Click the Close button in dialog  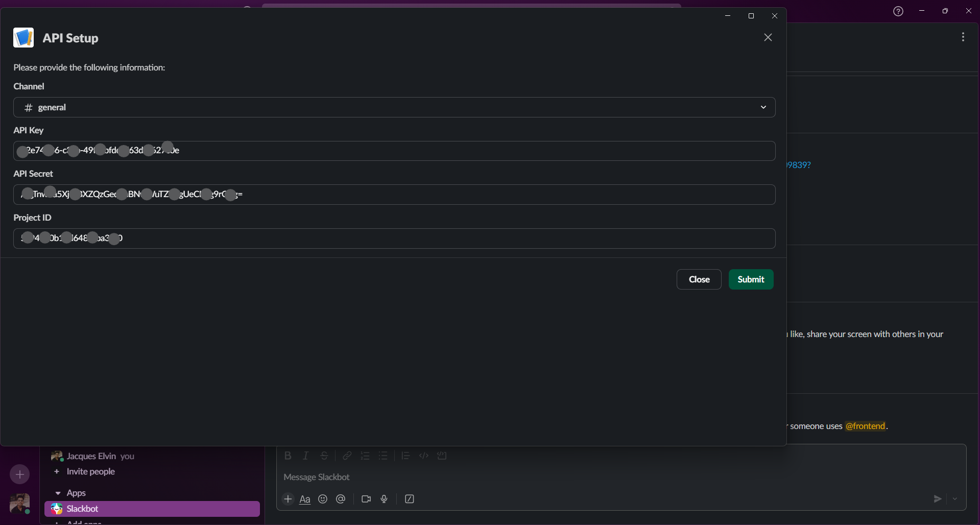click(x=699, y=279)
